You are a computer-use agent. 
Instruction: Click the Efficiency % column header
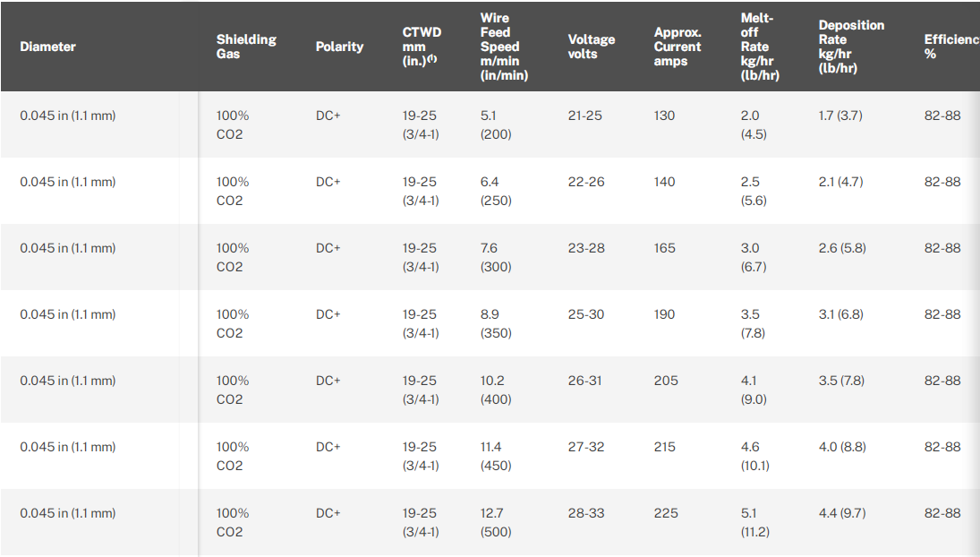point(950,47)
